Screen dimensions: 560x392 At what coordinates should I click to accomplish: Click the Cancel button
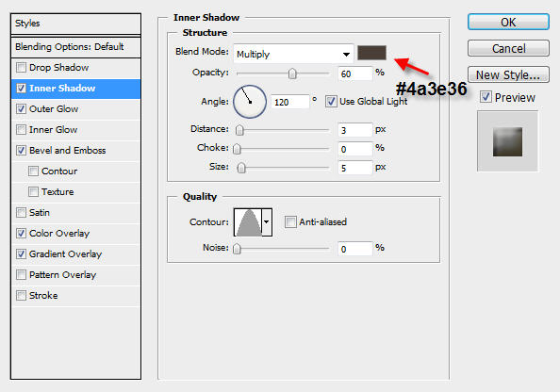pyautogui.click(x=508, y=48)
